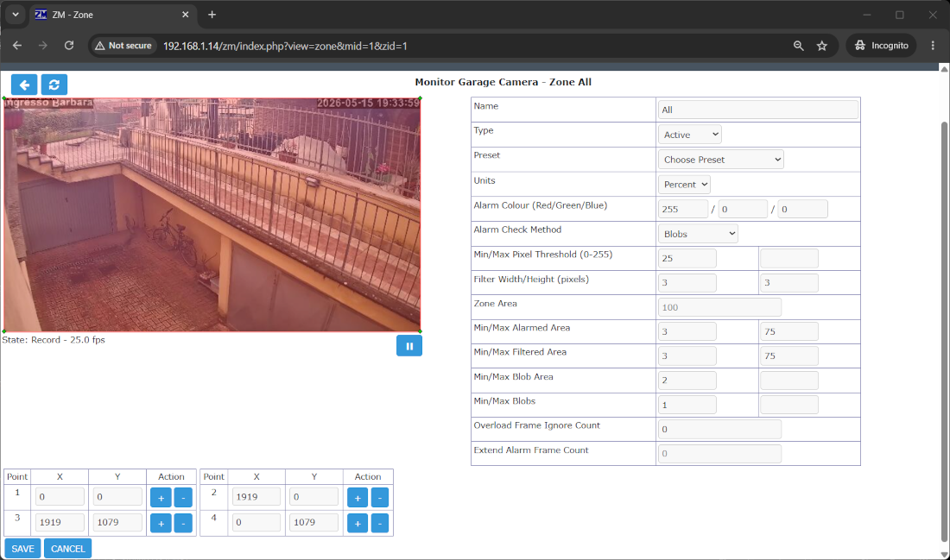Open the Choose Preset dropdown
The height and width of the screenshot is (560, 950).
tap(721, 160)
